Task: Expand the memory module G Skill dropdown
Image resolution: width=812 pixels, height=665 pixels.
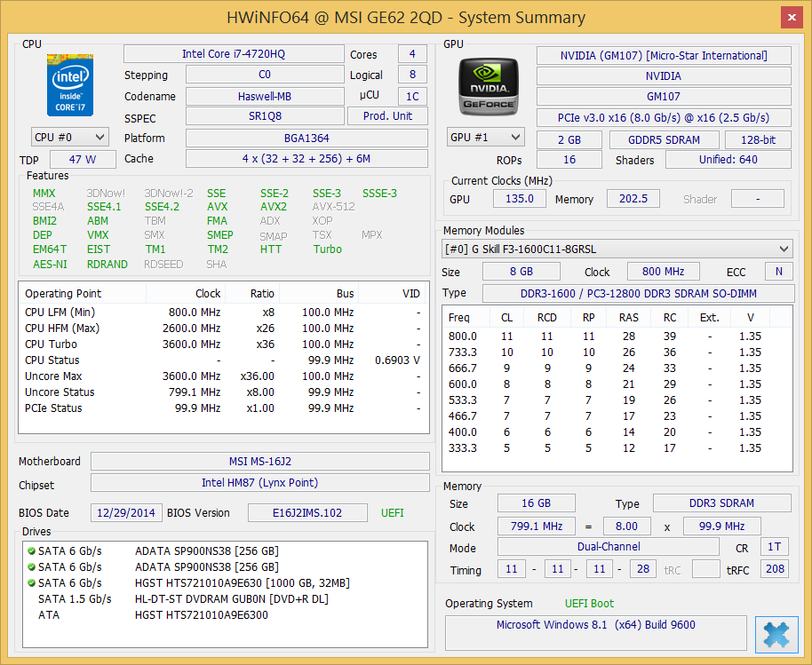Action: point(617,249)
